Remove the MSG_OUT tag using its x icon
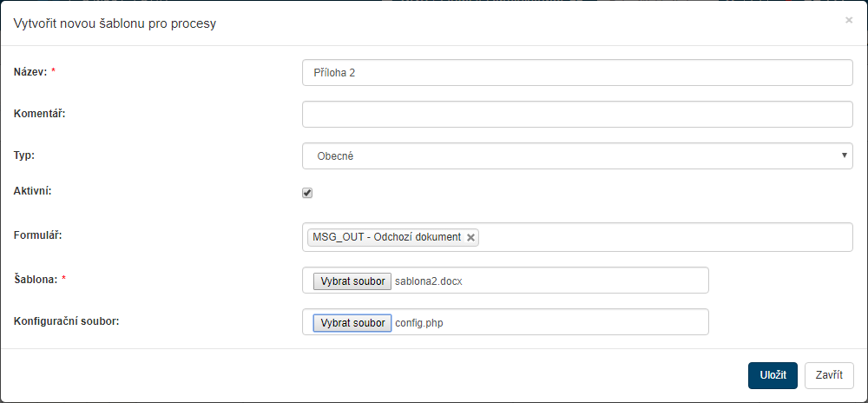 pyautogui.click(x=470, y=237)
